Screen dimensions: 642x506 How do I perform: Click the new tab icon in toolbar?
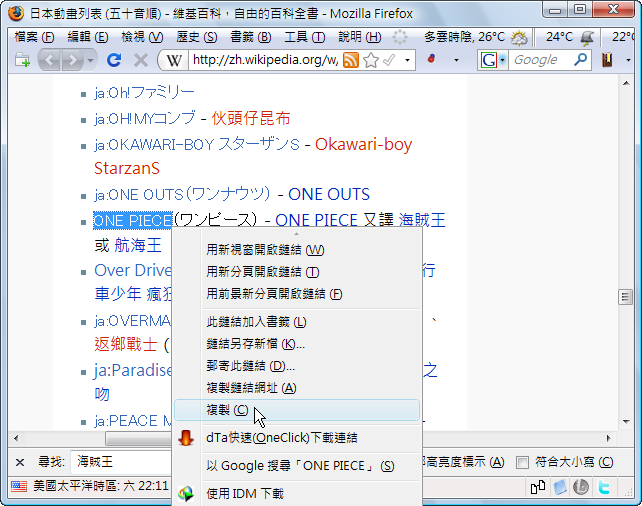click(23, 60)
